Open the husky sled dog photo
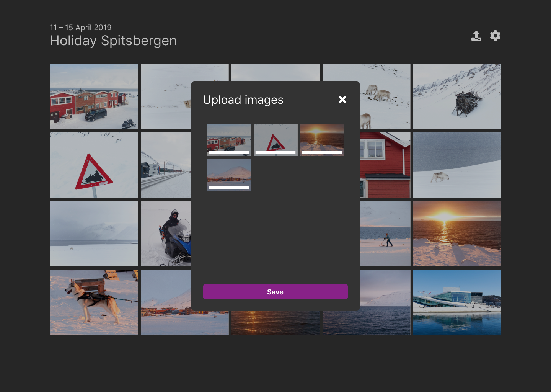 click(94, 303)
